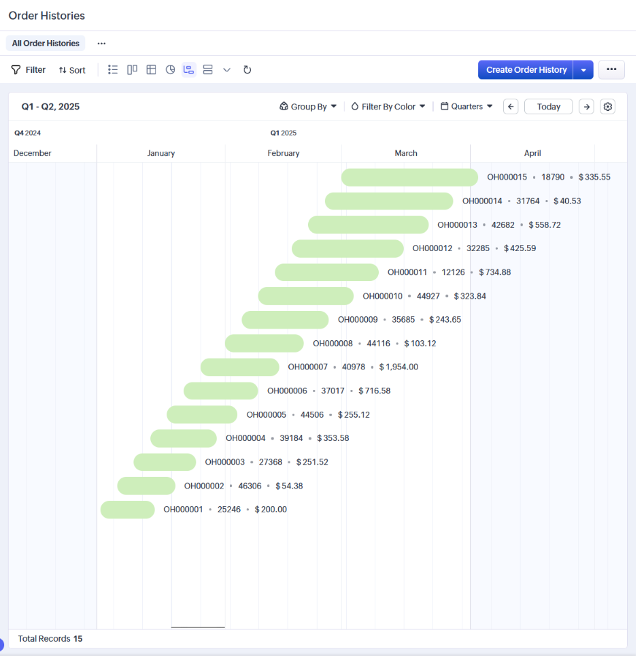644x660 pixels.
Task: Open the chart view icon
Action: click(170, 70)
